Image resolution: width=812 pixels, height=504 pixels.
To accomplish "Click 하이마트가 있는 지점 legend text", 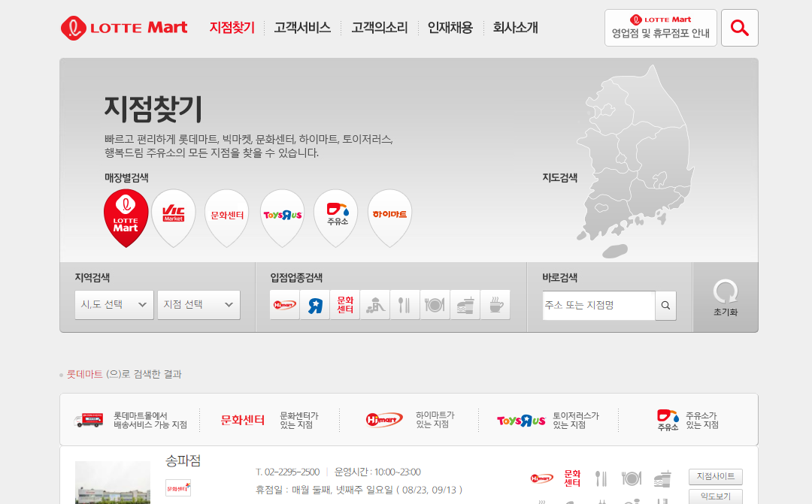I will (435, 420).
